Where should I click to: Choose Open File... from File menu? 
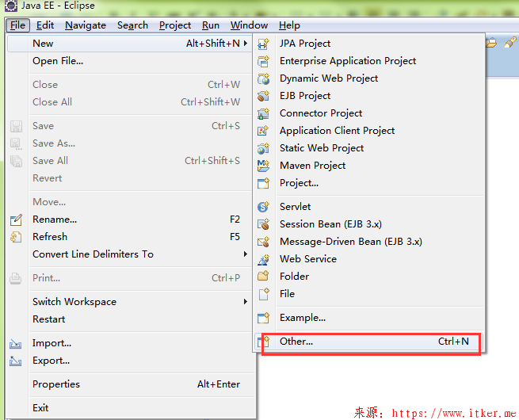tap(129, 61)
